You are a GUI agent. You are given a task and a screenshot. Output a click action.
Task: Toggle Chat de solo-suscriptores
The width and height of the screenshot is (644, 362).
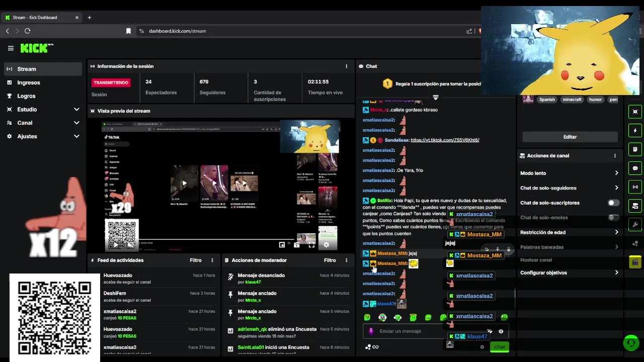pyautogui.click(x=613, y=203)
